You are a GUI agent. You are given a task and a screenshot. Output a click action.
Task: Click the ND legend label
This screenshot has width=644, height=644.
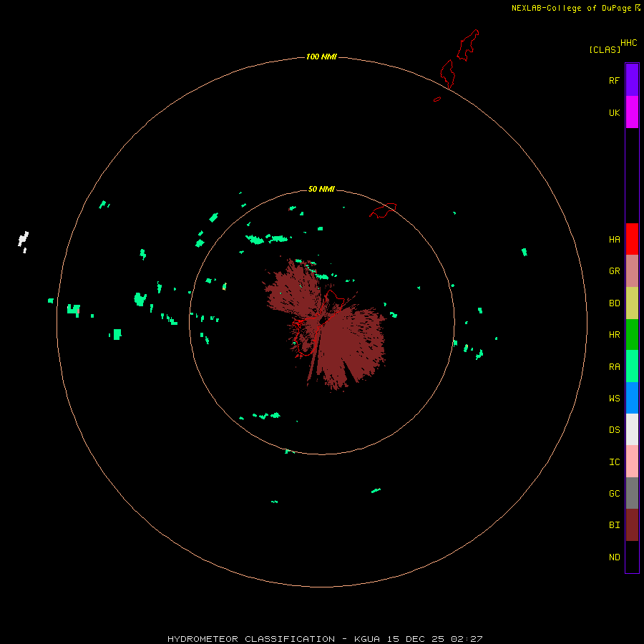tap(614, 557)
